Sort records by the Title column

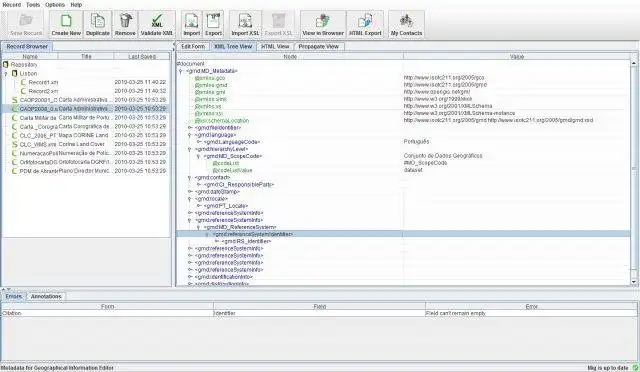[86, 56]
